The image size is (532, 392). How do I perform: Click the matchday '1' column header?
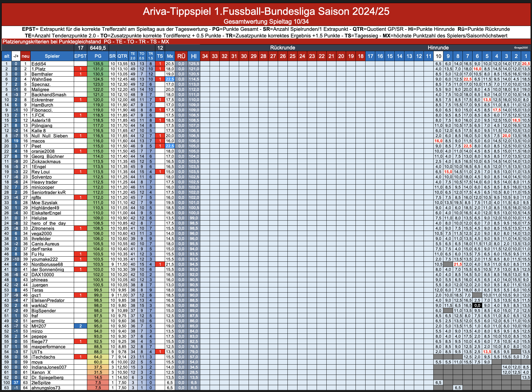(526, 56)
